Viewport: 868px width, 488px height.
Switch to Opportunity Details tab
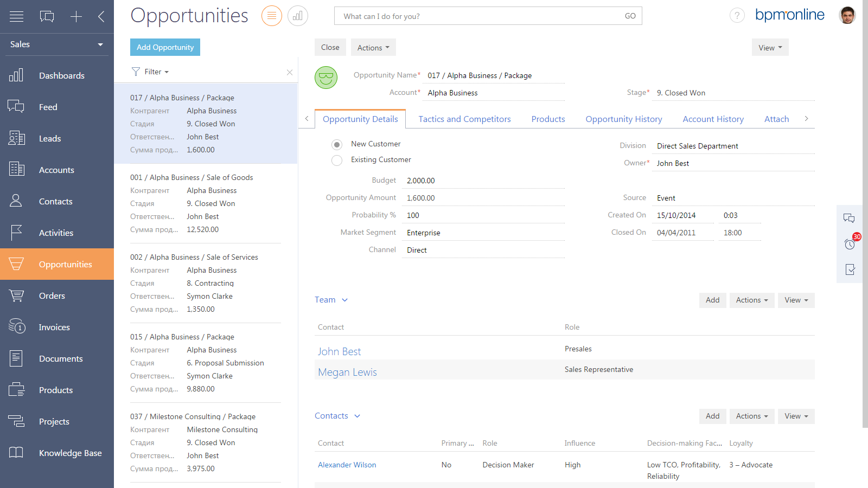pos(360,119)
